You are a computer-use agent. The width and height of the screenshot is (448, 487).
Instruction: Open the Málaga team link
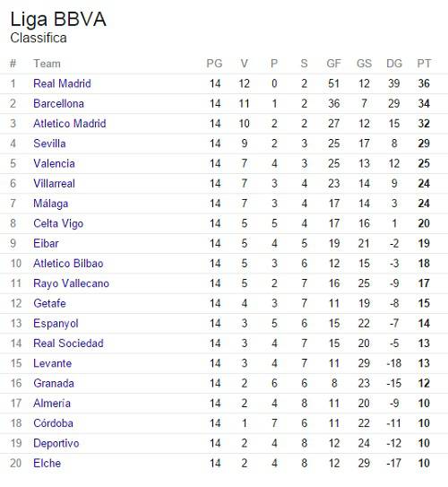pos(50,204)
